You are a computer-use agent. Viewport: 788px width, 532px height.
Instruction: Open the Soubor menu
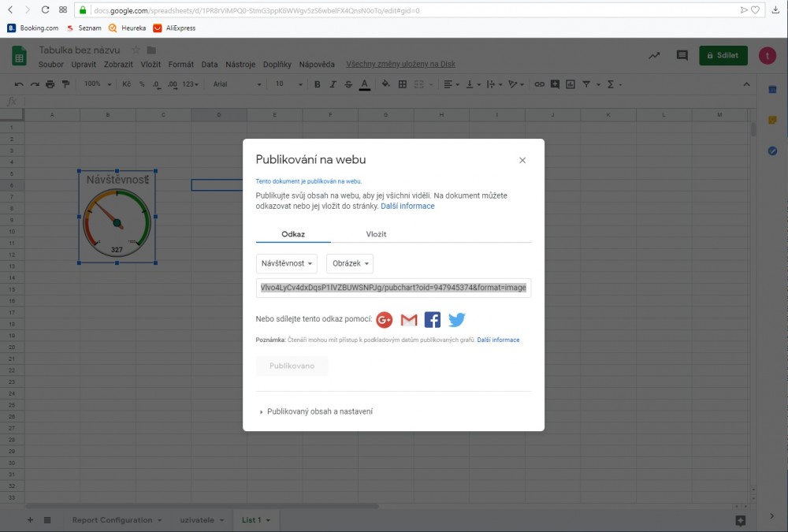pos(51,65)
